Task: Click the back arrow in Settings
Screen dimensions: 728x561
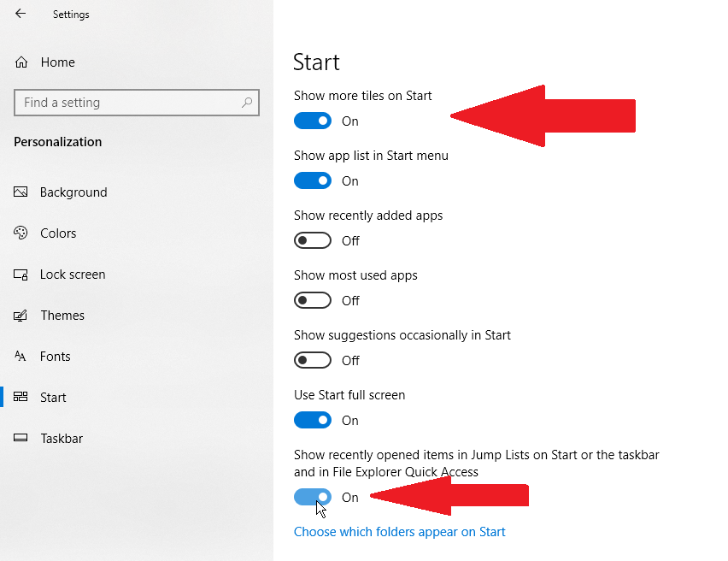Action: (21, 14)
